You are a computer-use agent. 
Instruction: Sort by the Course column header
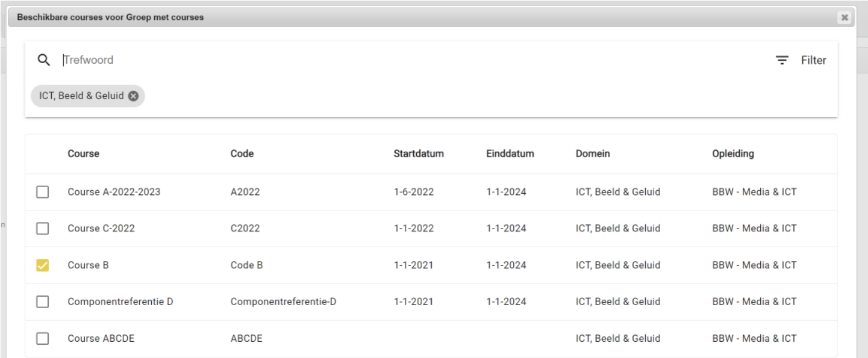(x=83, y=153)
